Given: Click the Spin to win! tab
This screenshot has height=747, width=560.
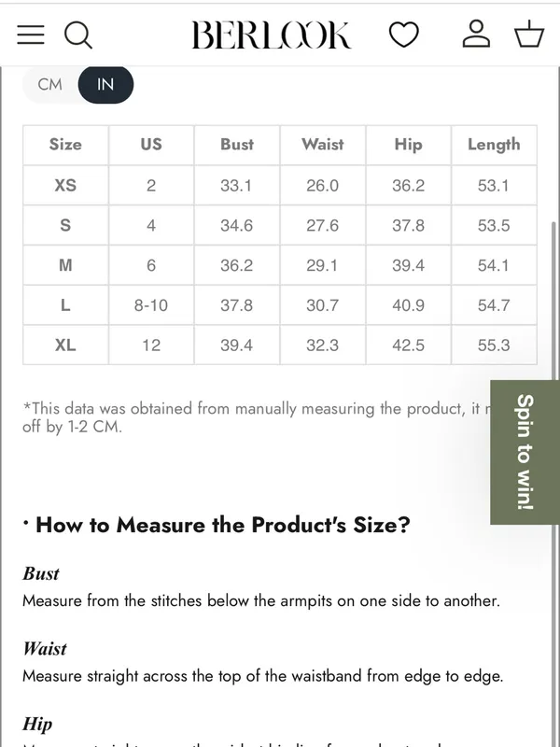Looking at the screenshot, I should point(525,452).
